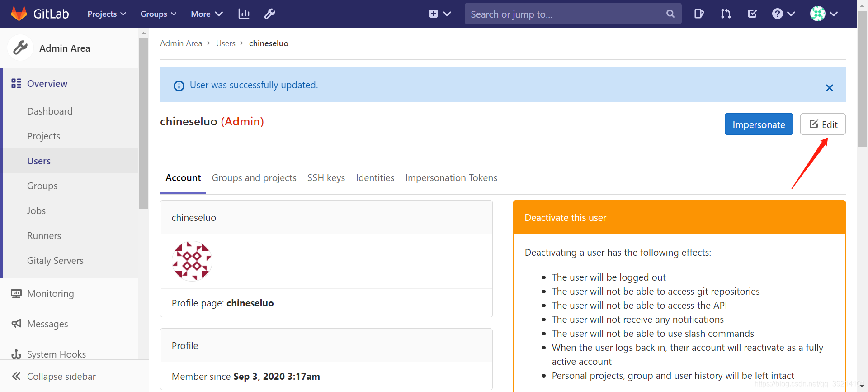Switch to the Identities tab
Image resolution: width=868 pixels, height=392 pixels.
(375, 178)
